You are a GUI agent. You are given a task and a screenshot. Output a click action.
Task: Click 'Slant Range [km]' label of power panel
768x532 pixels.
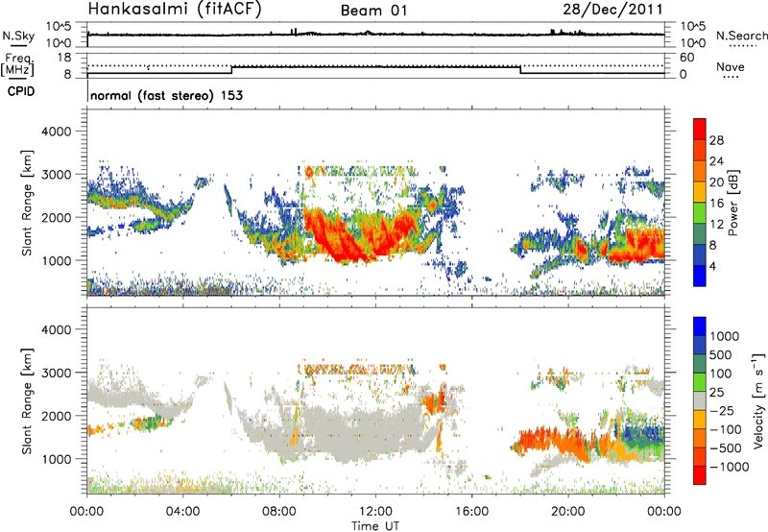[x=27, y=203]
